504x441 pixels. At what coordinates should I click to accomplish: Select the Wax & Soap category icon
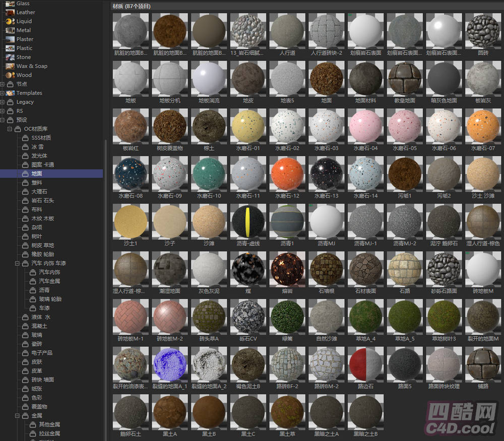[10, 66]
